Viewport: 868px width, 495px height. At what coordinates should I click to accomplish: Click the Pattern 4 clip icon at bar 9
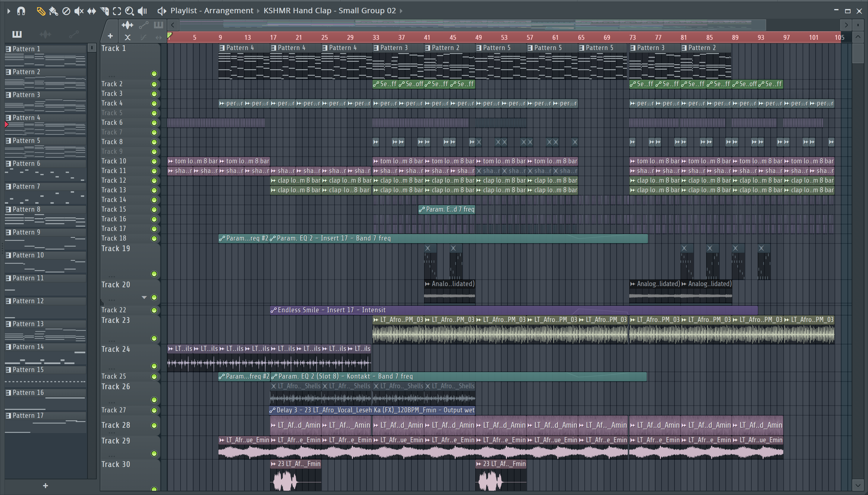pos(222,48)
